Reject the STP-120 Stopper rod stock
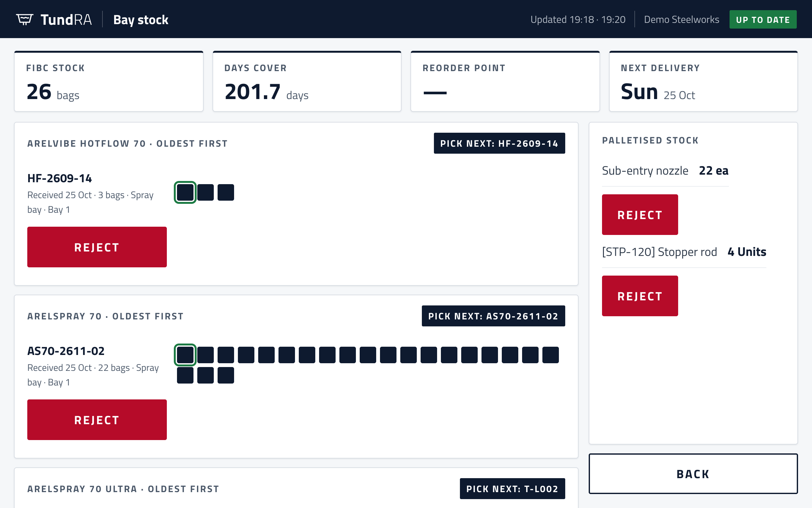 coord(640,296)
